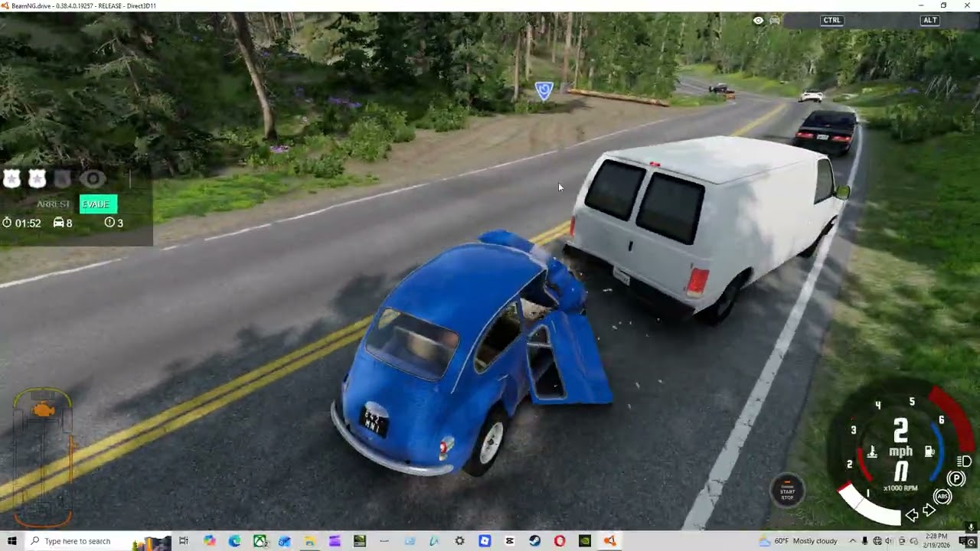This screenshot has width=980, height=551.
Task: Click the BeamNG.drive window title text
Action: [x=83, y=5]
